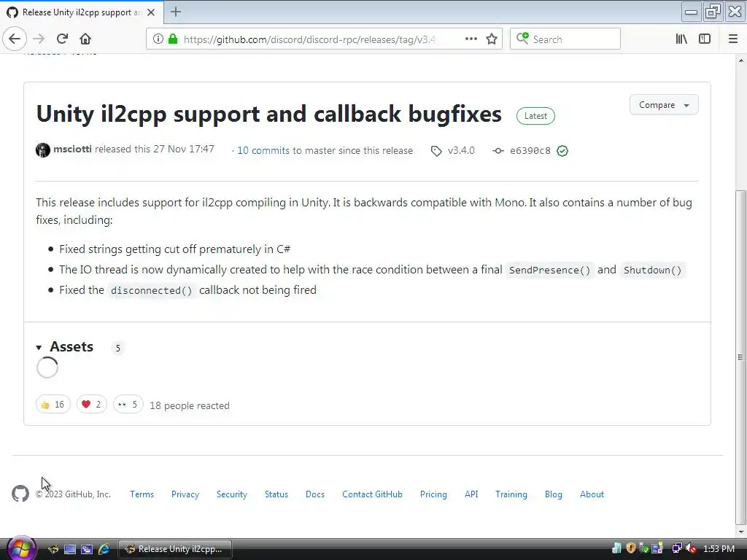The height and width of the screenshot is (560, 747).
Task: Click in the URL address field
Action: (309, 39)
